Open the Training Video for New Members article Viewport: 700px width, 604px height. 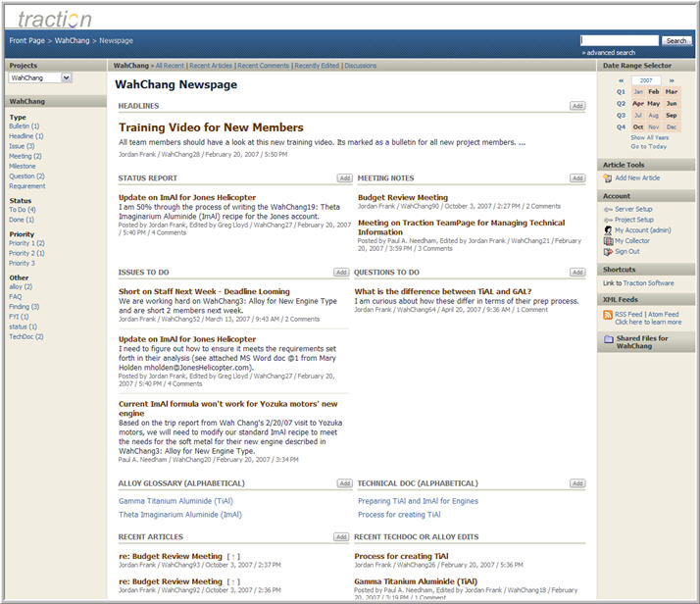tap(211, 127)
